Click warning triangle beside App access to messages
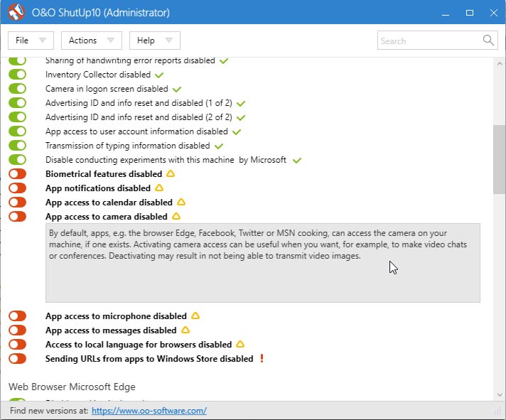506x420 pixels. 185,330
